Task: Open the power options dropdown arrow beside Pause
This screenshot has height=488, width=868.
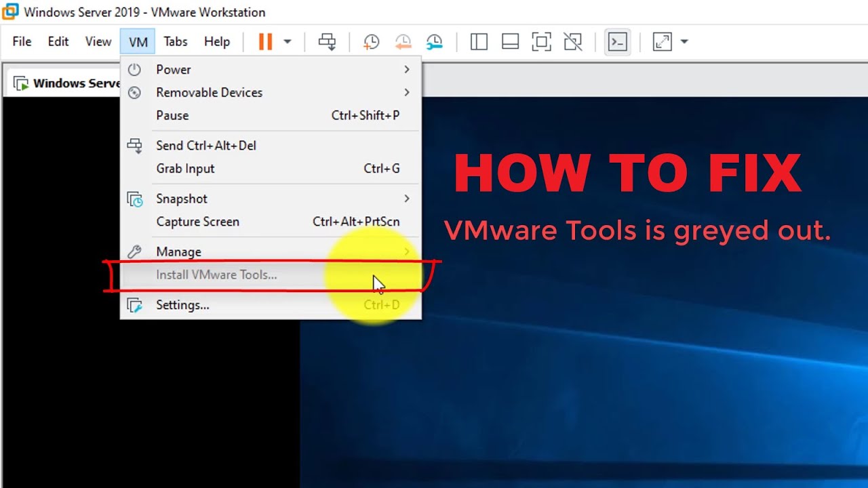Action: pos(287,42)
